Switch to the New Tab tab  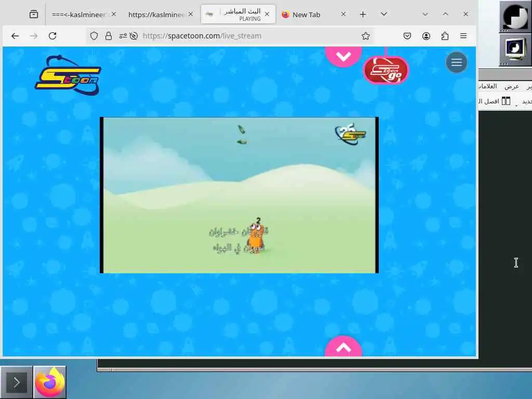coord(307,15)
